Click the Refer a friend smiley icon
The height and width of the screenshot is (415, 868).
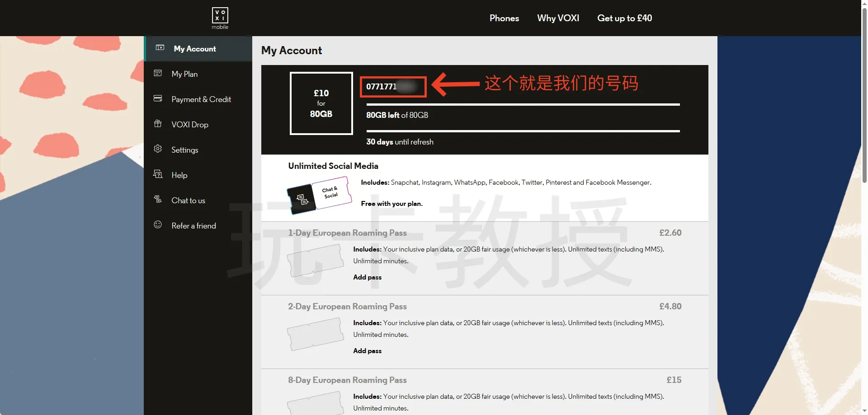[158, 224]
